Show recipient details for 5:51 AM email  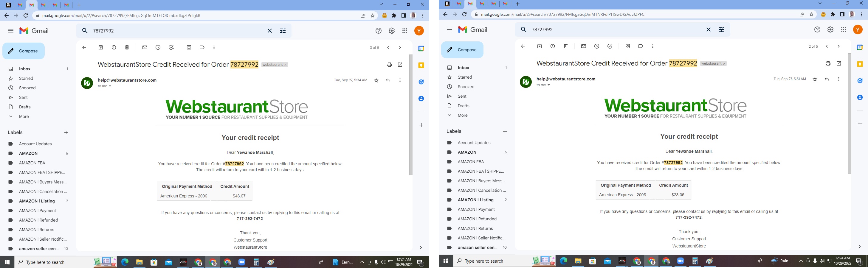click(548, 85)
